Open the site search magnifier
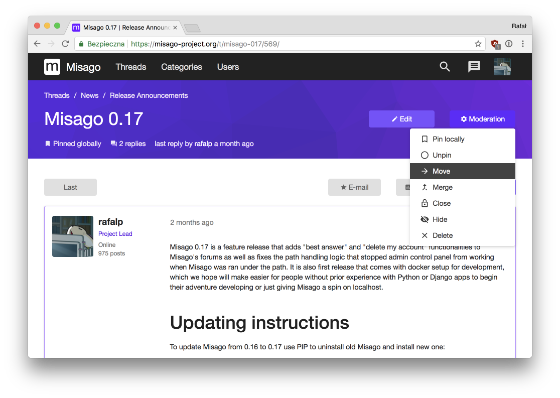Screen dimensions: 560x398 click(x=444, y=66)
